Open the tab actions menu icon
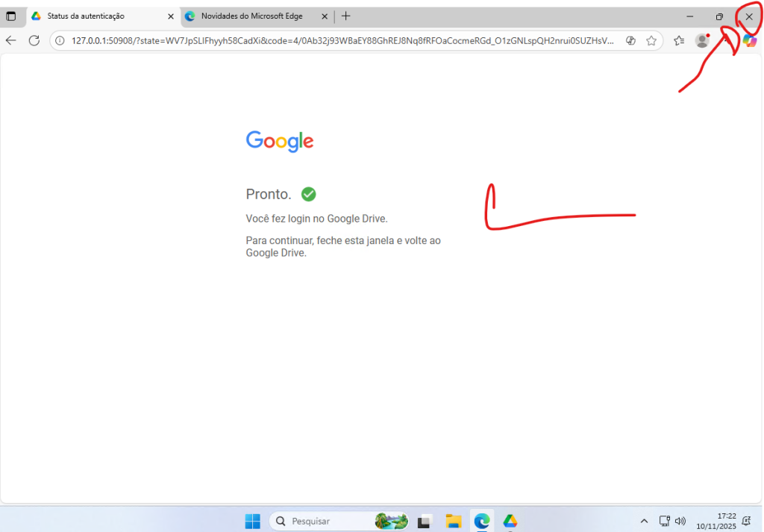 [10, 16]
